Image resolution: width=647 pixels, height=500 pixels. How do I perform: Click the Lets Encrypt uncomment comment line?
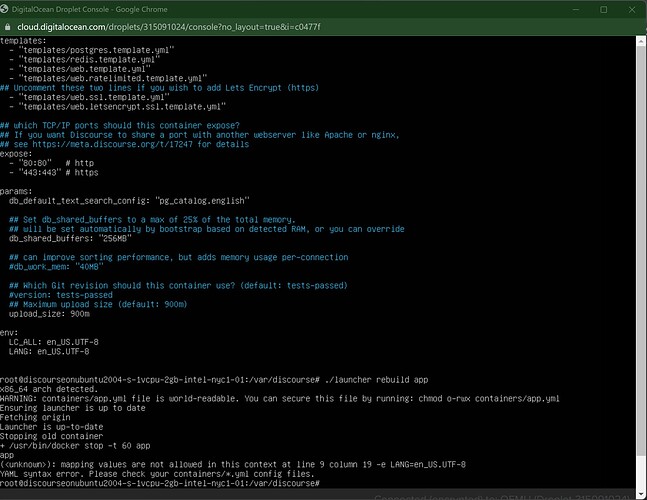tap(160, 88)
